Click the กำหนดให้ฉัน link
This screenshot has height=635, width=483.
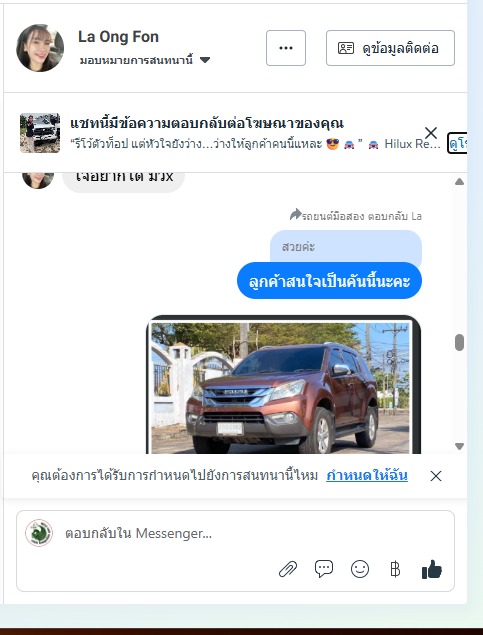click(x=367, y=475)
